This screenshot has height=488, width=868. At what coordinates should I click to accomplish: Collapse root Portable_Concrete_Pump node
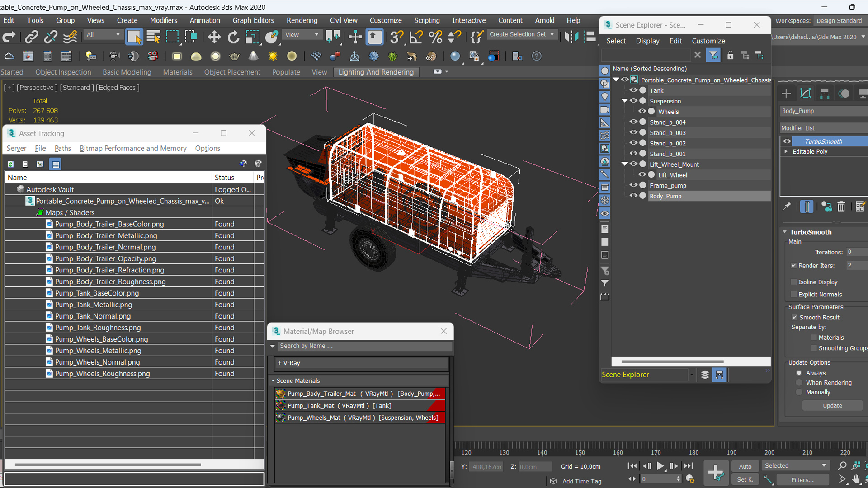pyautogui.click(x=616, y=80)
